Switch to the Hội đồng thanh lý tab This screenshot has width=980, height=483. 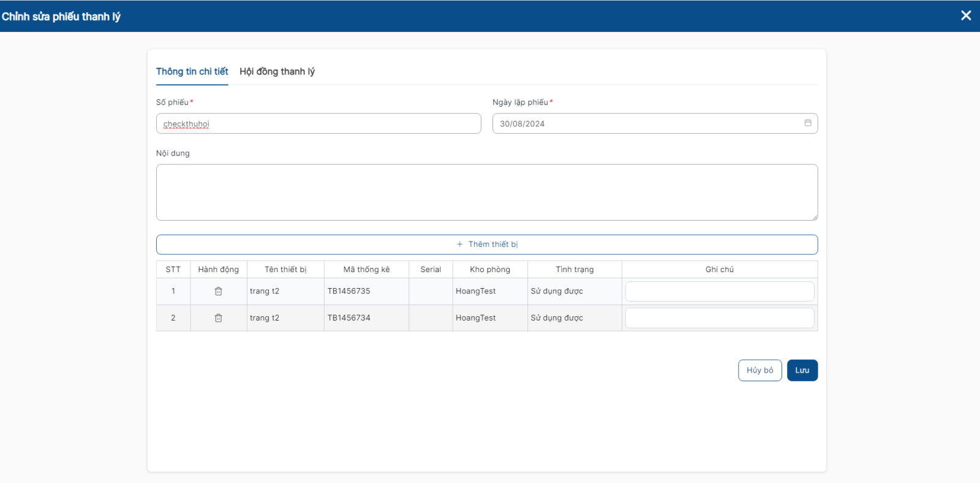[x=277, y=72]
